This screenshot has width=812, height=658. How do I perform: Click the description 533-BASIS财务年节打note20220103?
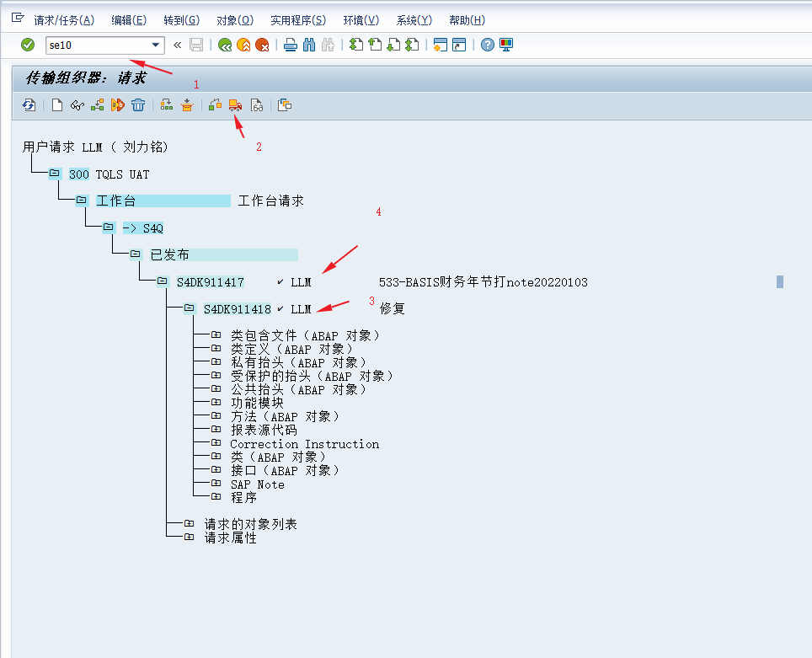[483, 282]
